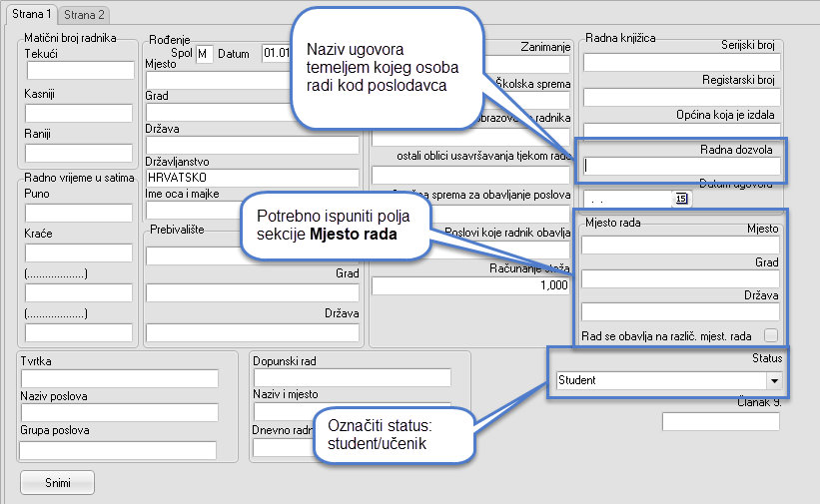Expand the Status dropdown showing Student

coord(774,380)
